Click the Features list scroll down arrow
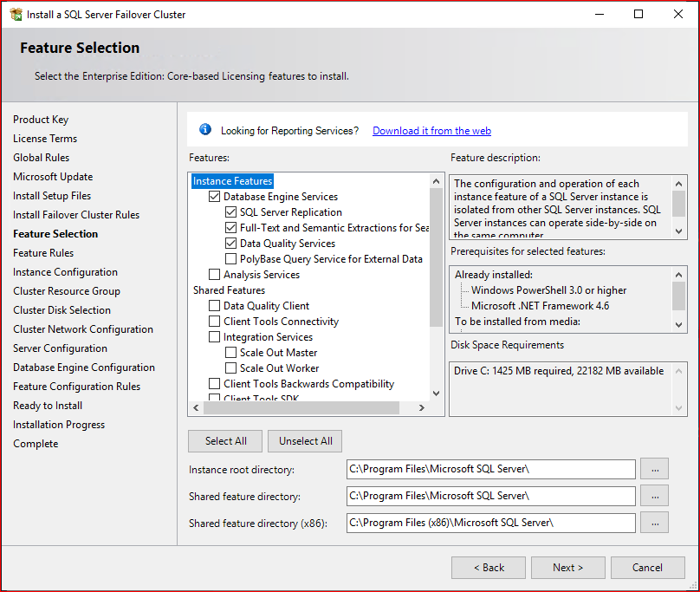Screen dimensions: 700x592 (x=436, y=394)
